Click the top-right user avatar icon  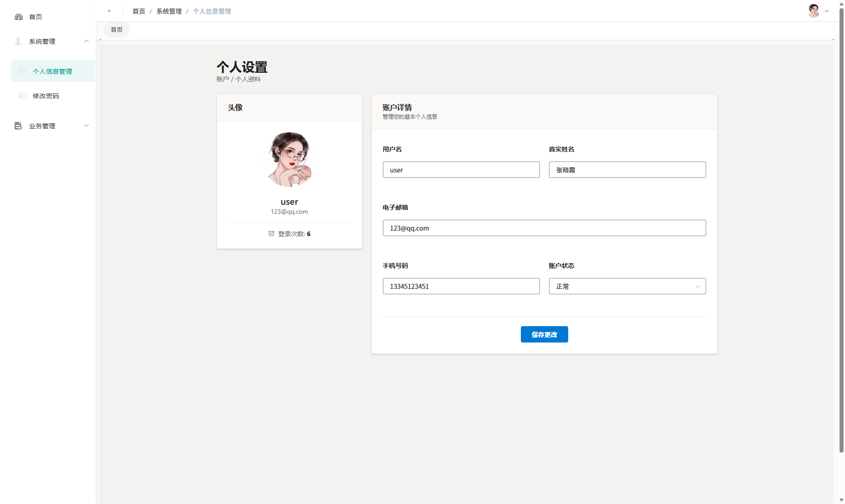pos(814,10)
